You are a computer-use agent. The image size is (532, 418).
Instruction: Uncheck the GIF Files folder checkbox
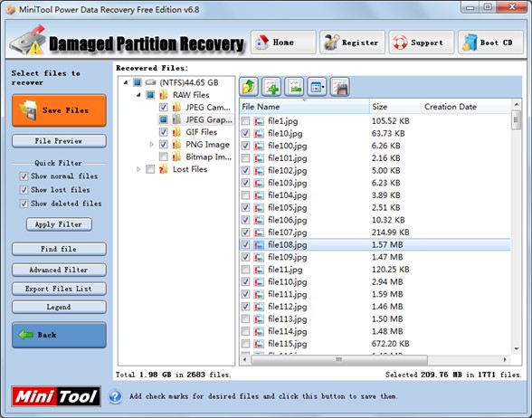164,132
